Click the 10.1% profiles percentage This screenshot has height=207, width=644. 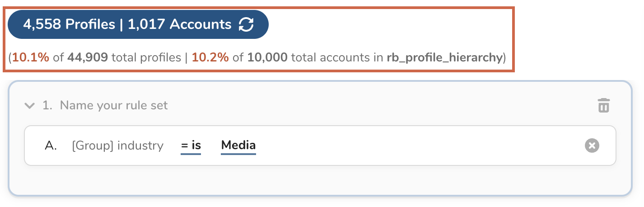[31, 58]
